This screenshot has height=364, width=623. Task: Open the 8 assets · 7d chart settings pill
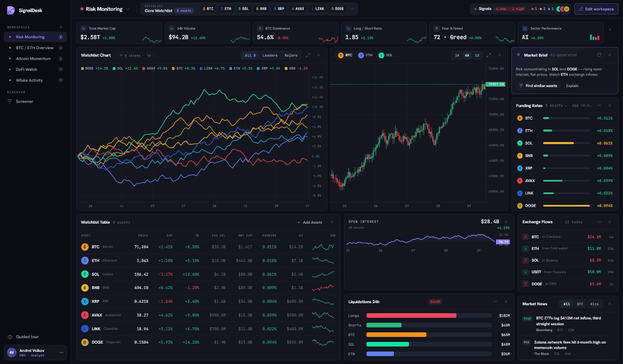pos(135,55)
